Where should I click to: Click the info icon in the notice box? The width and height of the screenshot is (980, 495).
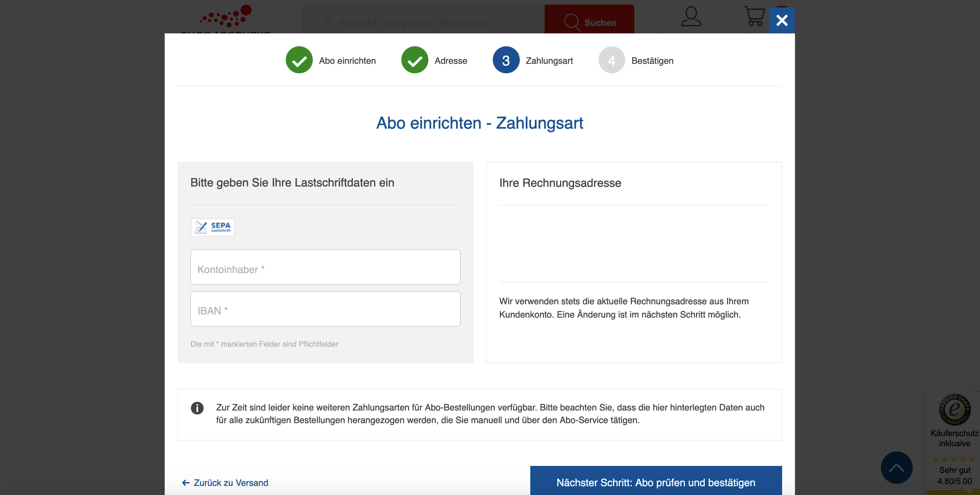coord(197,408)
